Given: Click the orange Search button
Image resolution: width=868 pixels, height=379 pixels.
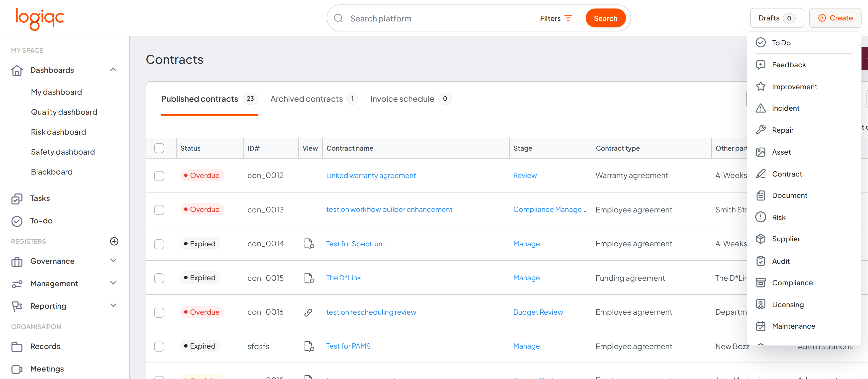Looking at the screenshot, I should point(606,18).
